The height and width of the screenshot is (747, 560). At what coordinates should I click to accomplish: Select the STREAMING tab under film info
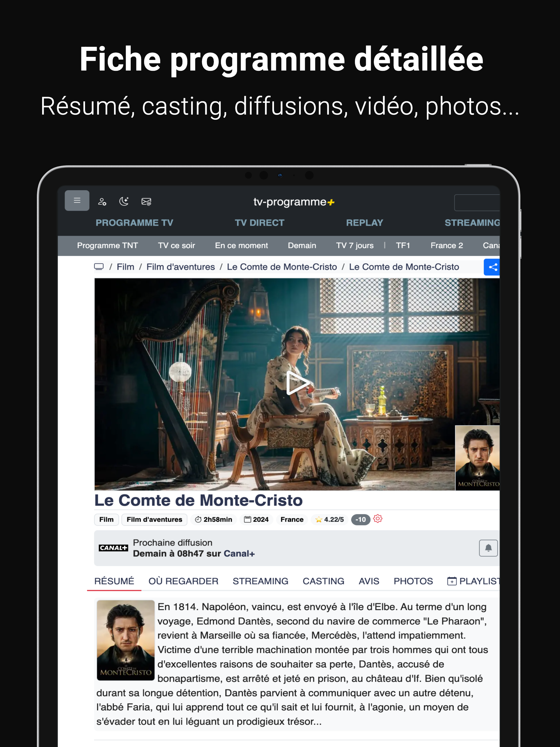[x=260, y=581]
